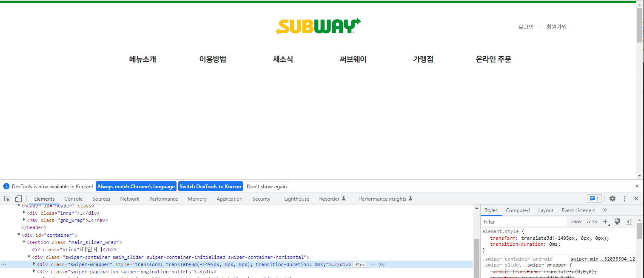
Task: Open DevTools three-dot customize menu
Action: [x=624, y=199]
